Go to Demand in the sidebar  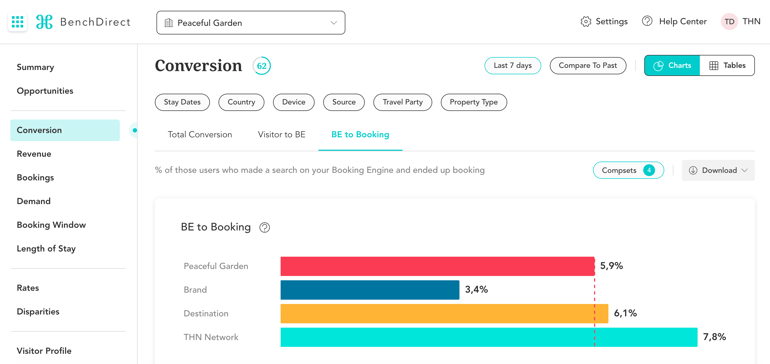point(33,201)
